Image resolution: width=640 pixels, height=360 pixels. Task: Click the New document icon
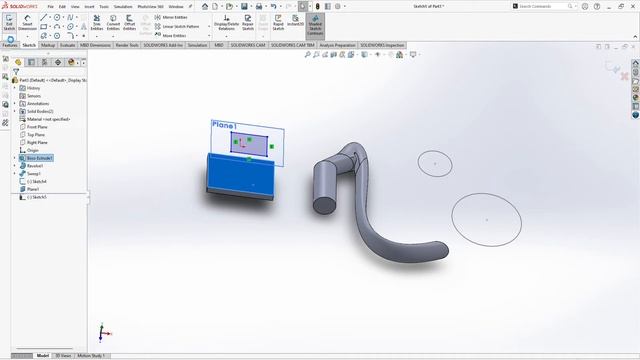pos(215,7)
